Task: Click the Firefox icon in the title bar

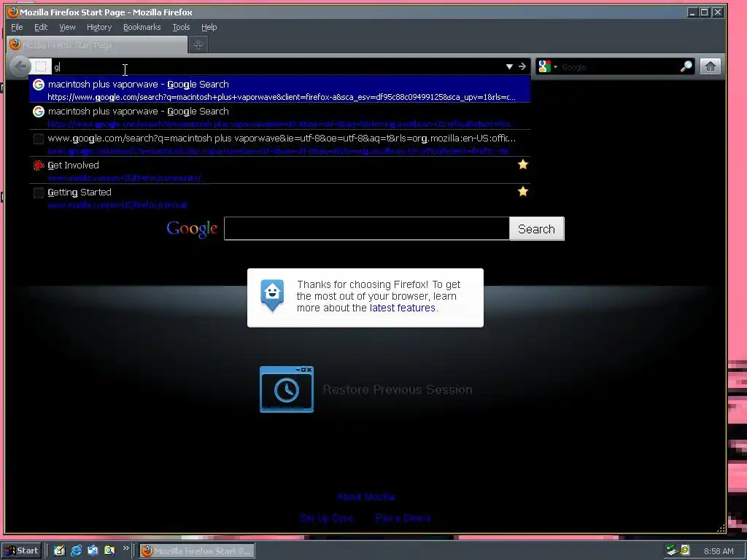Action: tap(13, 12)
